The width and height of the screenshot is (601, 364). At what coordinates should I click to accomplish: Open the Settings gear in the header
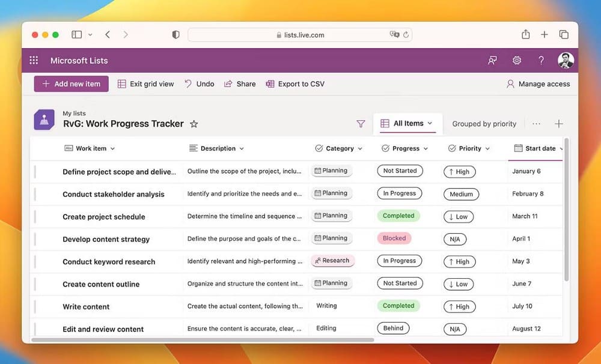click(517, 61)
